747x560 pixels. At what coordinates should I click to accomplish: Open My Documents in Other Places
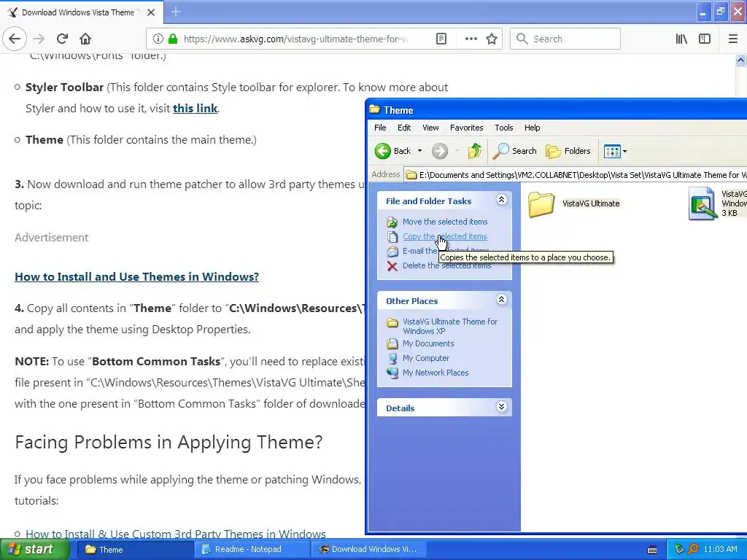[427, 343]
